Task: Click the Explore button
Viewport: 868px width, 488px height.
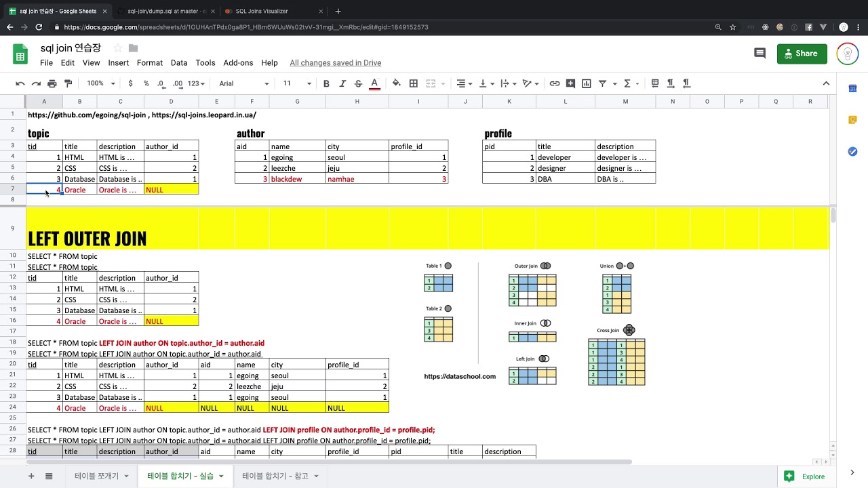Action: [x=806, y=476]
